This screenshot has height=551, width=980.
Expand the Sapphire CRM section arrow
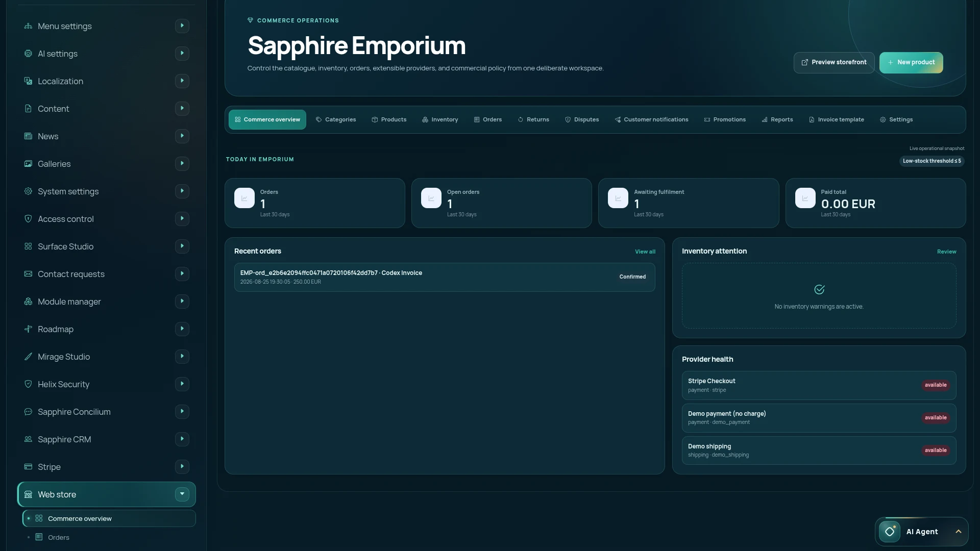182,439
